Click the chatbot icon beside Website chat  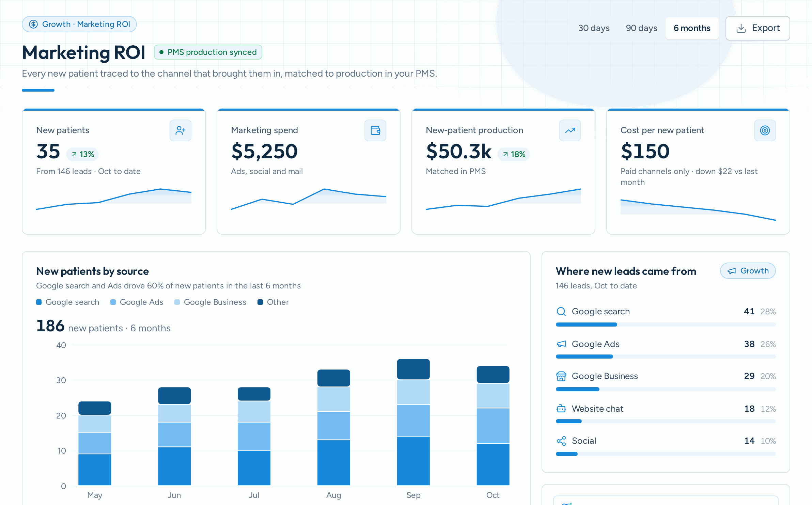[561, 409]
